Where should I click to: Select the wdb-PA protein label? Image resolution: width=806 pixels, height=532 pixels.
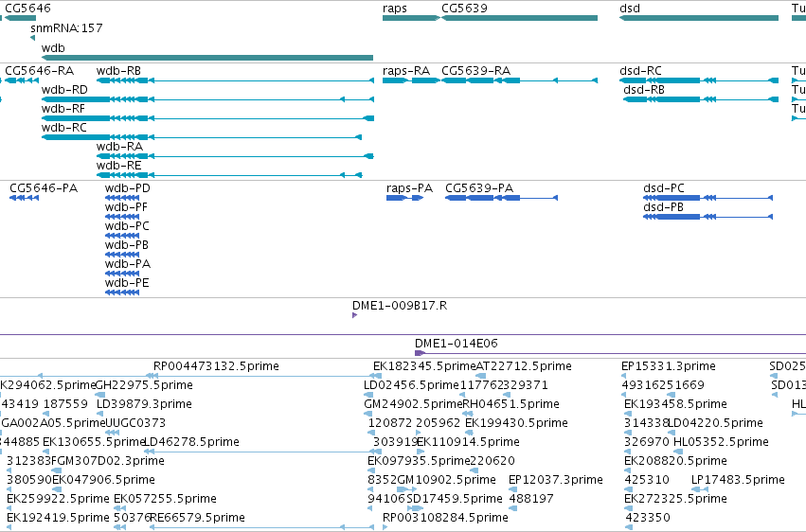tap(128, 264)
